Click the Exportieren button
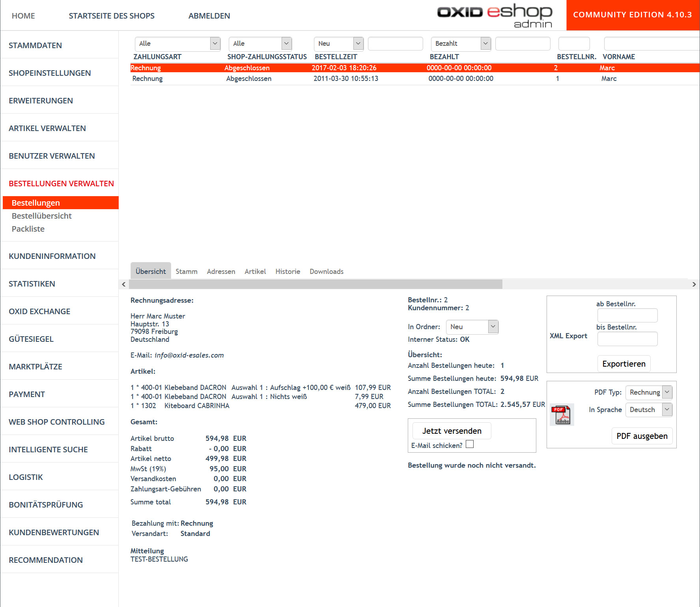The image size is (700, 607). click(623, 364)
